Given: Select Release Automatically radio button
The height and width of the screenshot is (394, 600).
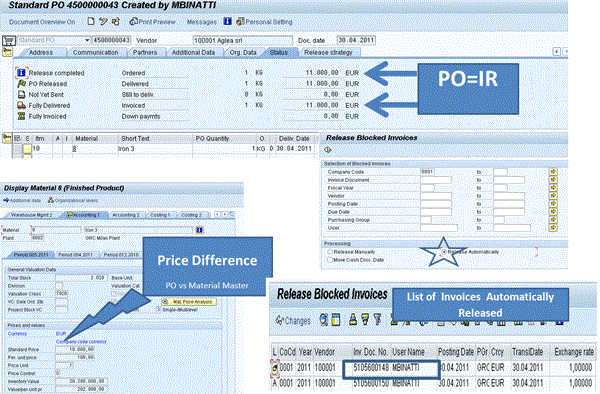Looking at the screenshot, I should (x=444, y=252).
